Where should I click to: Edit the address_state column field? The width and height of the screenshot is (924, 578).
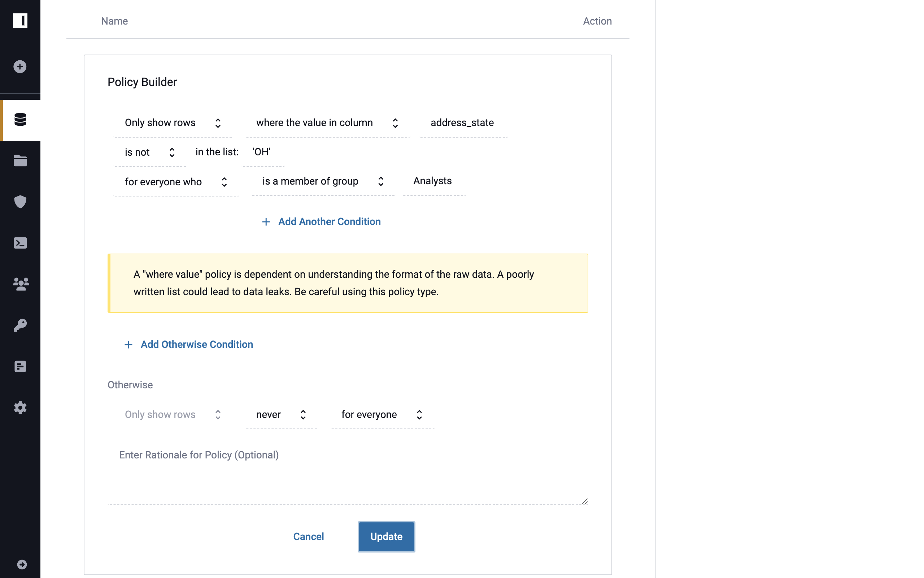[x=463, y=123]
